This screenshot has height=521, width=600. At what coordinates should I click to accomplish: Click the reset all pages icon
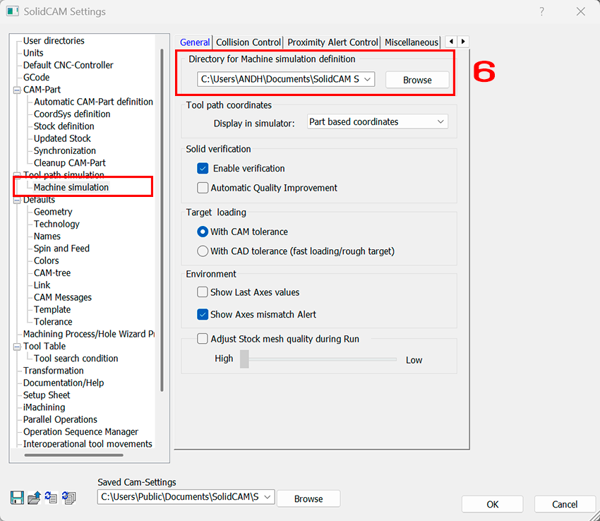69,497
